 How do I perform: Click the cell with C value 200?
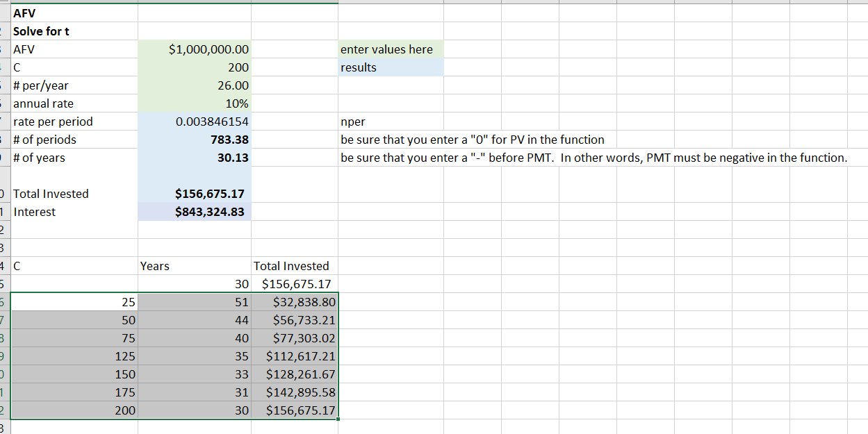195,67
